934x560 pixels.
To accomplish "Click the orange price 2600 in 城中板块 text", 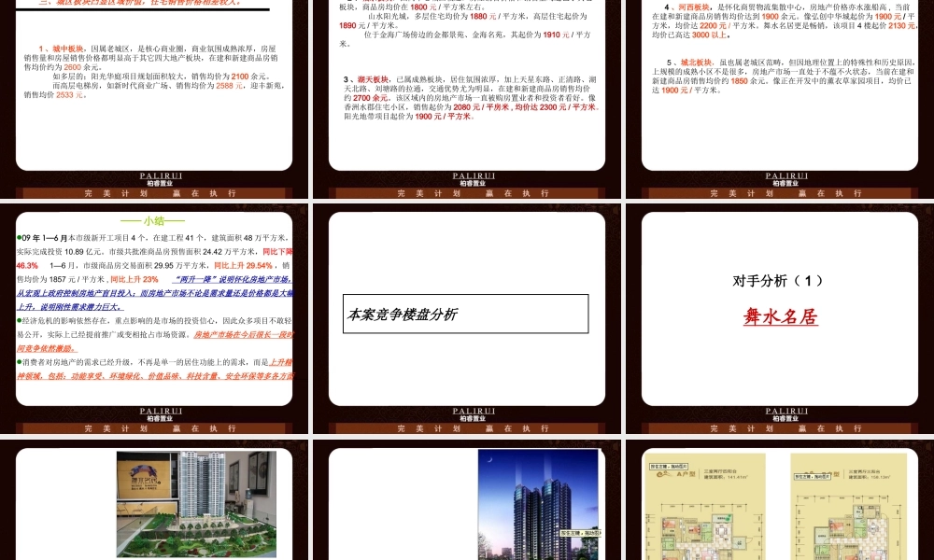I will click(x=72, y=67).
